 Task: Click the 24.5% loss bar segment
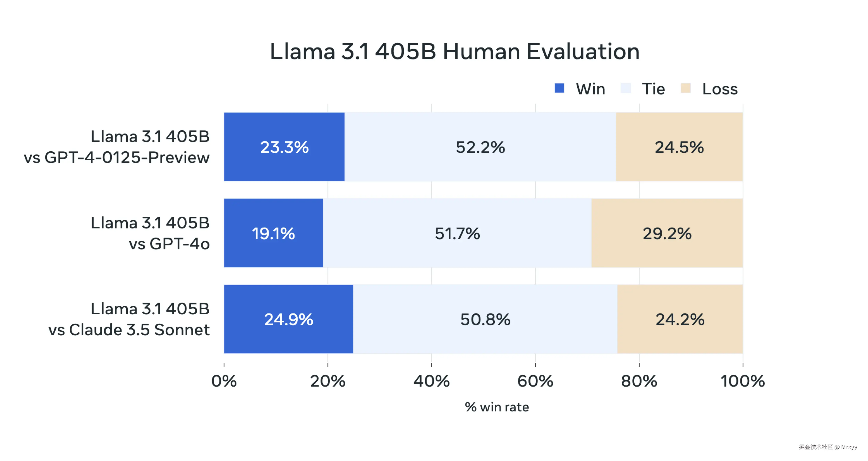[679, 147]
